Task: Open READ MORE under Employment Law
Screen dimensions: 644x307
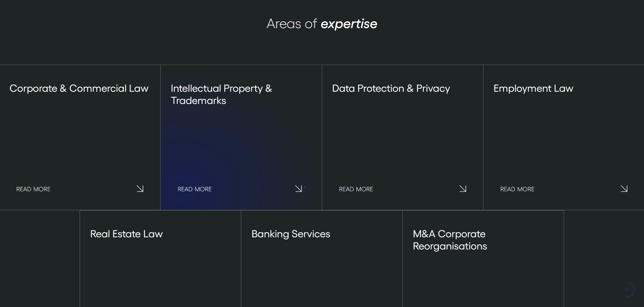Action: pyautogui.click(x=517, y=189)
